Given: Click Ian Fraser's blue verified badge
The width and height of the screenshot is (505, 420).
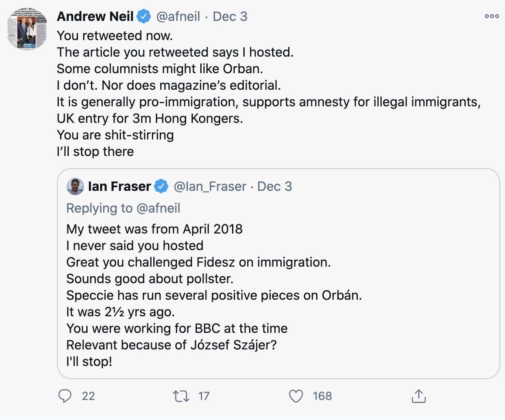Looking at the screenshot, I should point(162,186).
